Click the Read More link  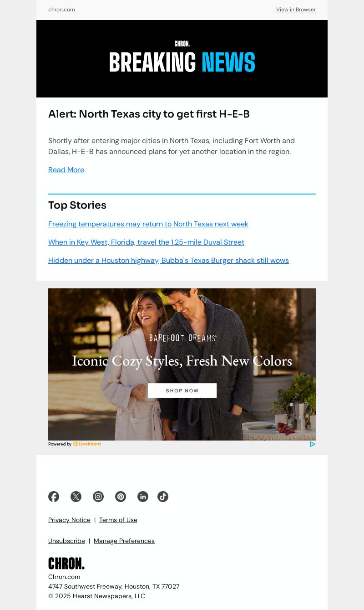click(66, 170)
